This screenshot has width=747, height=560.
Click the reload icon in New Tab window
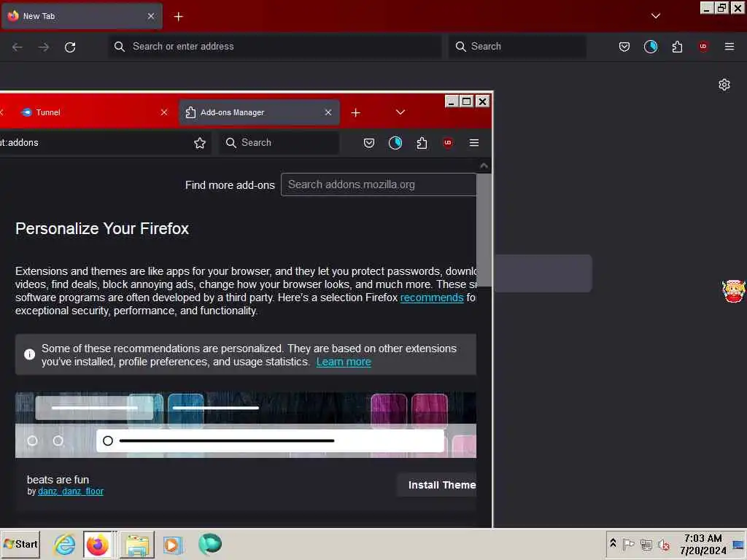tap(70, 47)
